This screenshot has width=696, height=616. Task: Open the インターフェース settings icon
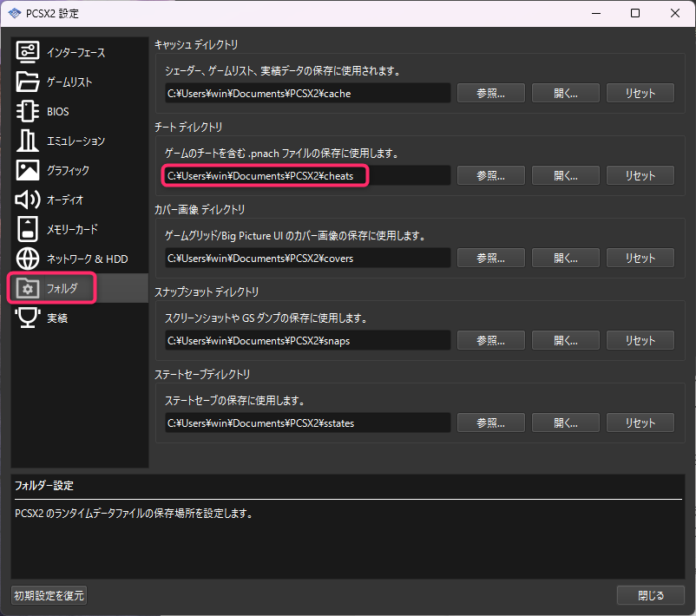[x=28, y=52]
